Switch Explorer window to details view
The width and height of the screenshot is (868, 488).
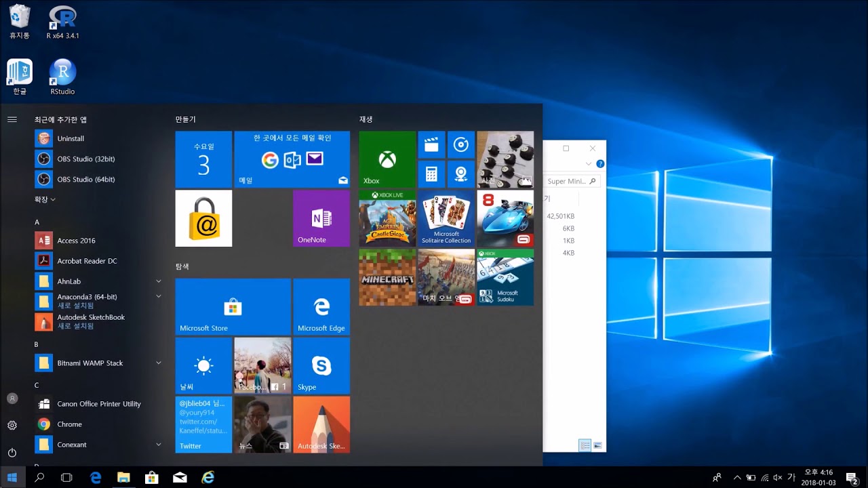click(585, 445)
